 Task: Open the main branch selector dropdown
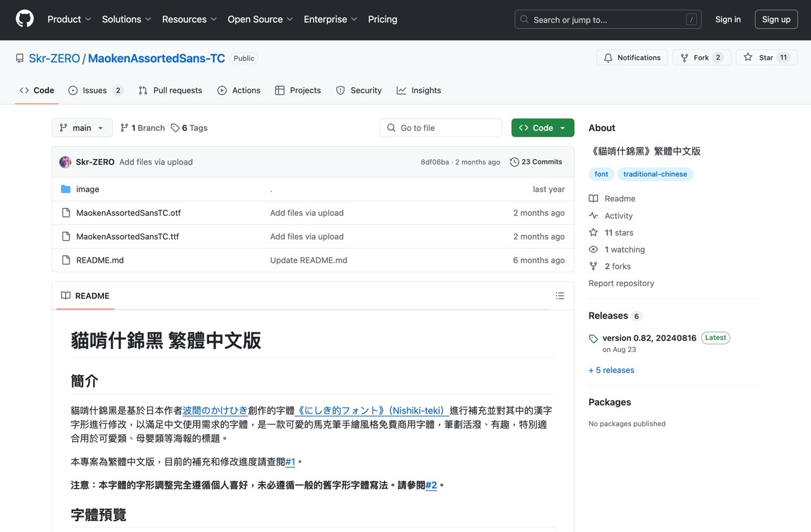click(x=82, y=128)
